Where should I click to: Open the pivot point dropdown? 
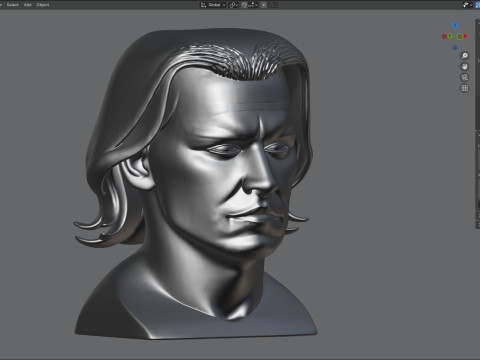pyautogui.click(x=234, y=5)
